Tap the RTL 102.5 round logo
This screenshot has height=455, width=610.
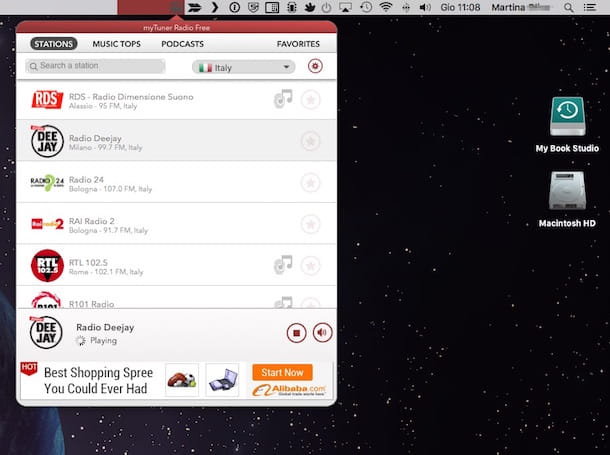[x=47, y=266]
